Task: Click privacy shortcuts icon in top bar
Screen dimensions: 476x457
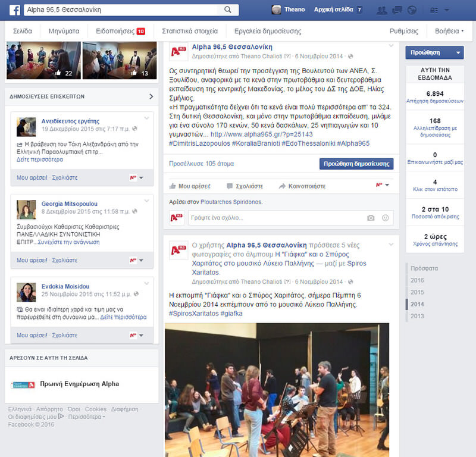Action: pyautogui.click(x=434, y=10)
